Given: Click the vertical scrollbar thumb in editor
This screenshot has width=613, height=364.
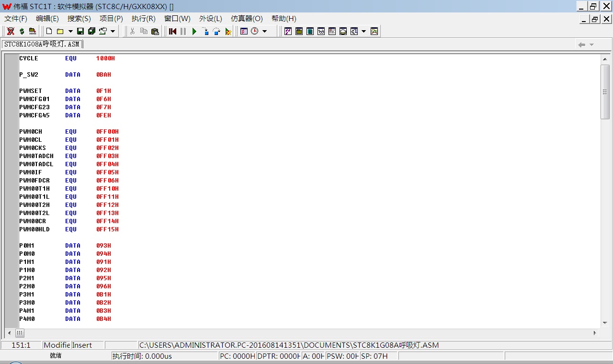Looking at the screenshot, I should coord(605,91).
